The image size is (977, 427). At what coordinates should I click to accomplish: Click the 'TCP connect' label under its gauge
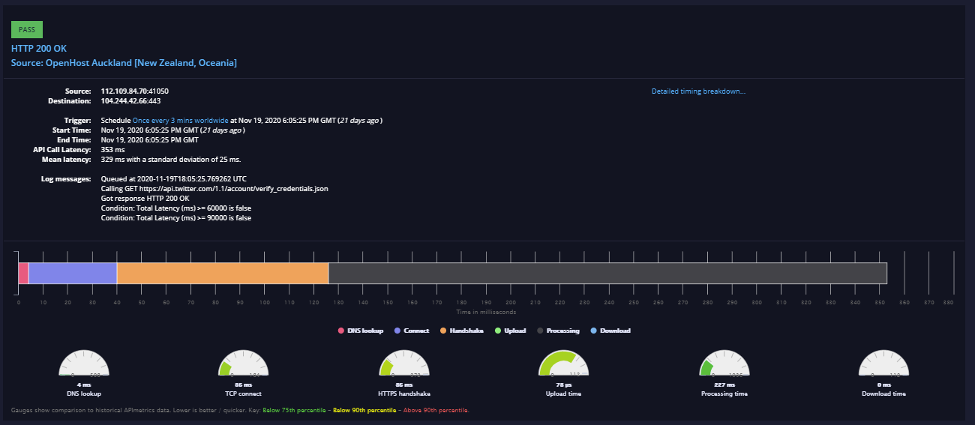click(x=244, y=394)
